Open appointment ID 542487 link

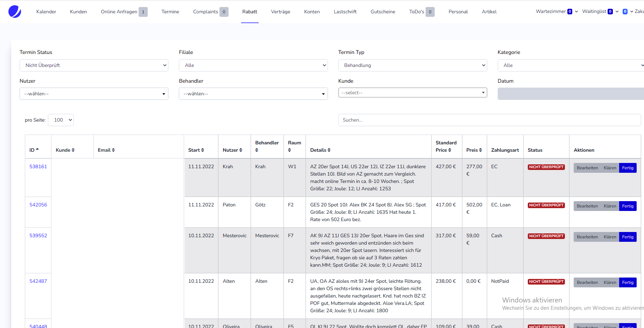pos(38,281)
